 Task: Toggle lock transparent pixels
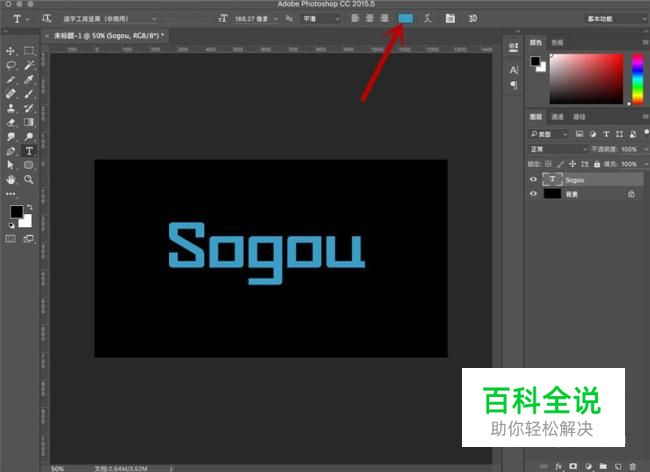(x=548, y=164)
